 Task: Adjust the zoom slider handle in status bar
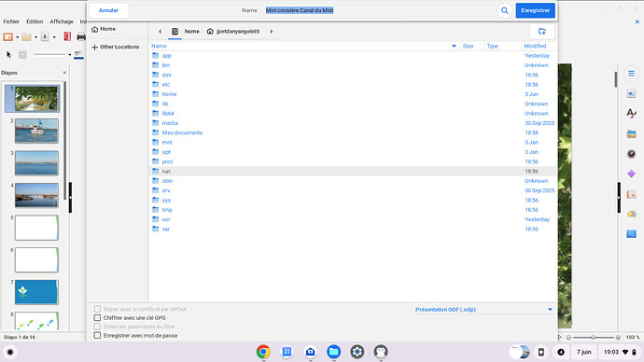click(x=593, y=338)
